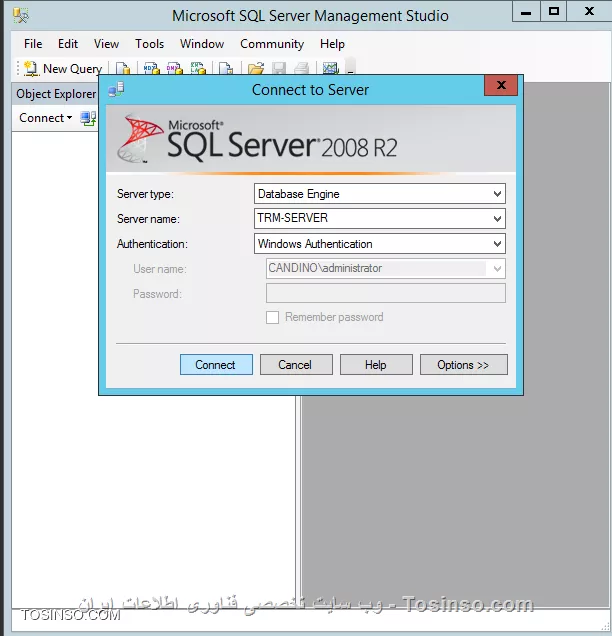Viewport: 612px width, 636px height.
Task: Click the 'Authentication:' label
Action: [x=152, y=244]
